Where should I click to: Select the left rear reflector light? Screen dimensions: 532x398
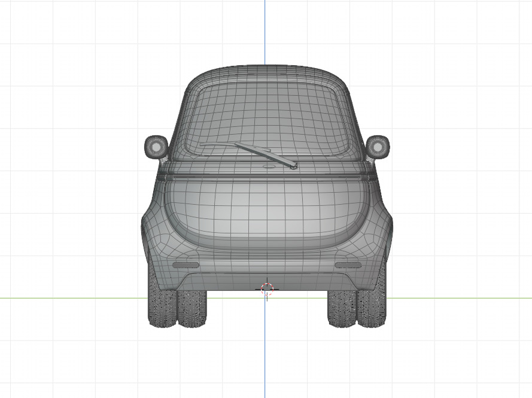tap(186, 265)
